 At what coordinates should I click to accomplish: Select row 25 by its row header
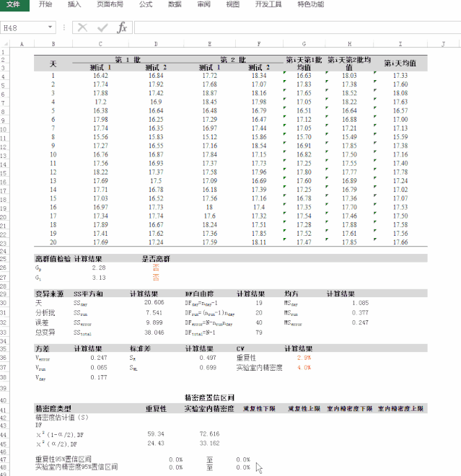pos(4,257)
